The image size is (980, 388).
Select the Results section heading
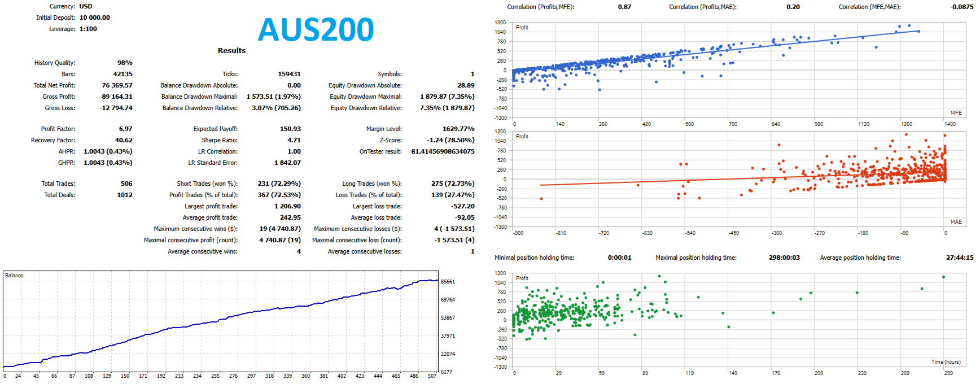coord(231,51)
